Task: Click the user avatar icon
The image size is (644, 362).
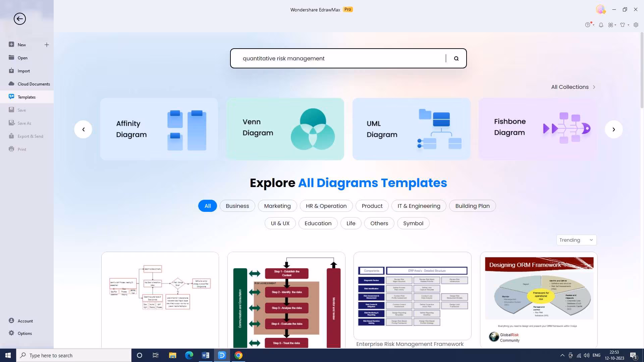Action: pos(600,9)
